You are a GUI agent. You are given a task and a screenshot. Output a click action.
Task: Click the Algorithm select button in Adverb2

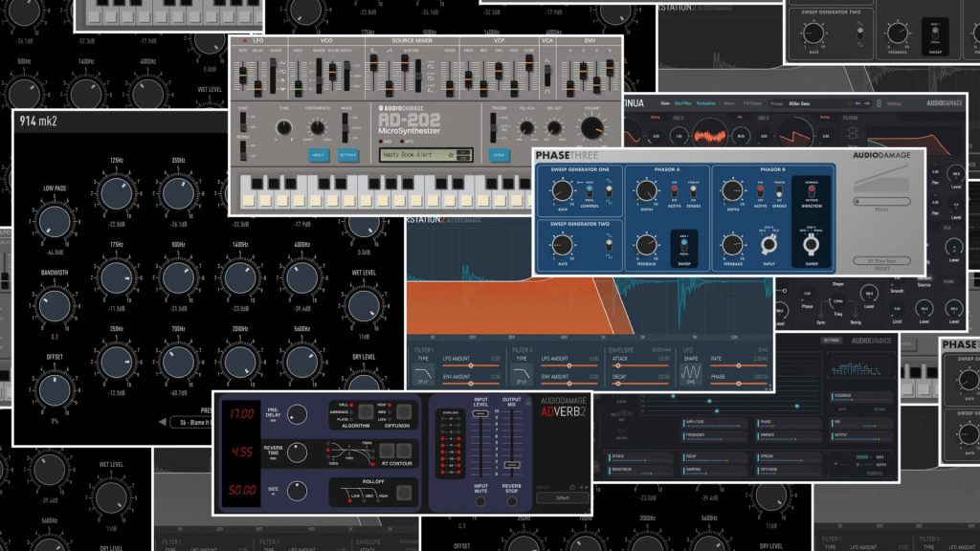point(366,411)
